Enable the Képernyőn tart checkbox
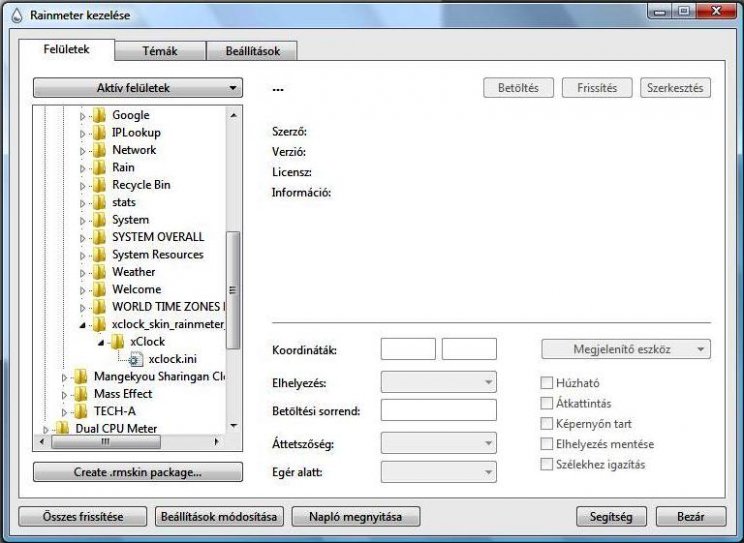 coord(547,423)
